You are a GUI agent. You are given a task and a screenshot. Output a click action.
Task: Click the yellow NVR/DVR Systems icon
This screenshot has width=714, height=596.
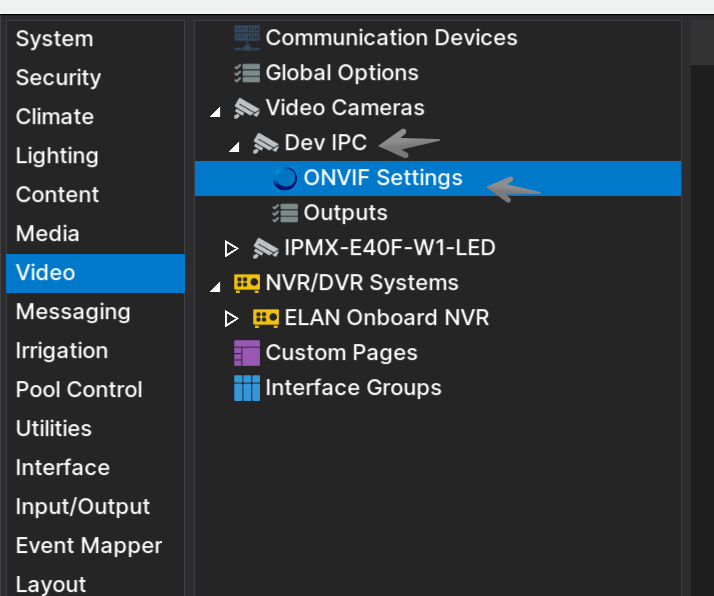[247, 283]
